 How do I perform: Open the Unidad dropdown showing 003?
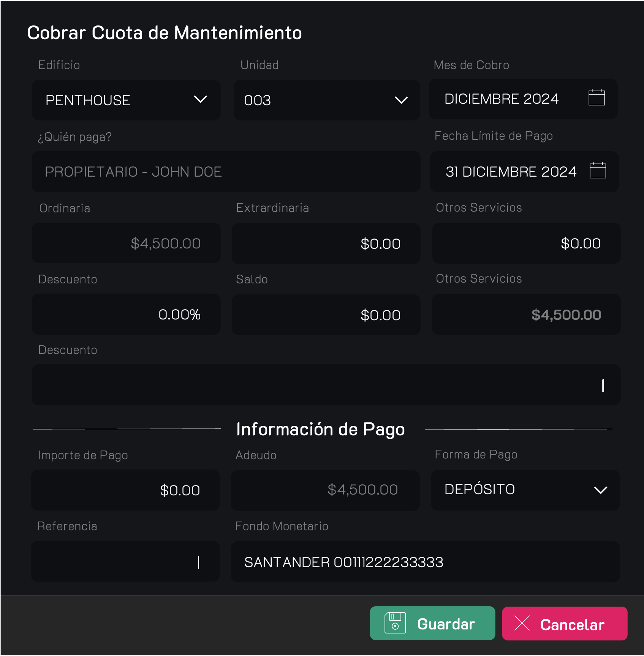click(327, 100)
